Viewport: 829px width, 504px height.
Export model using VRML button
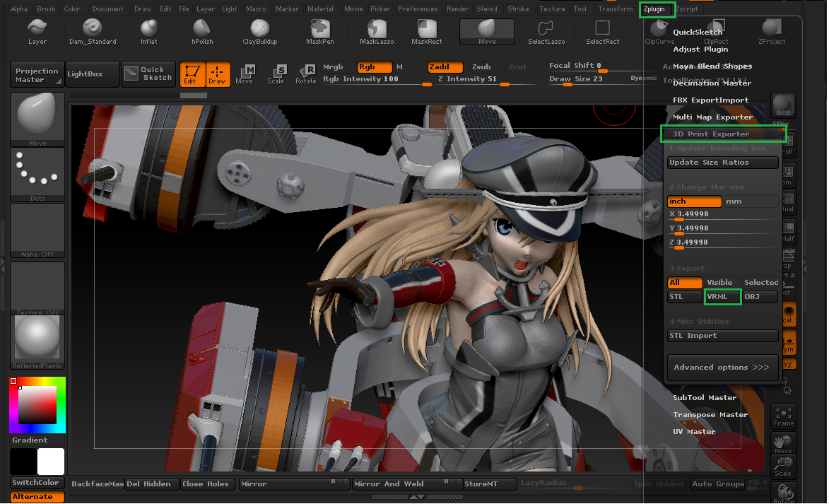(722, 297)
